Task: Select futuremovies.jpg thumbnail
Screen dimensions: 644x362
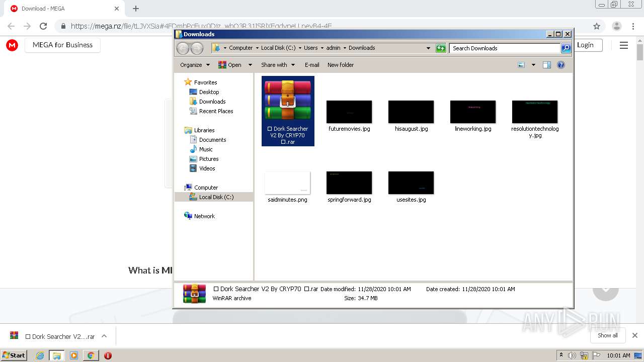Action: (349, 116)
